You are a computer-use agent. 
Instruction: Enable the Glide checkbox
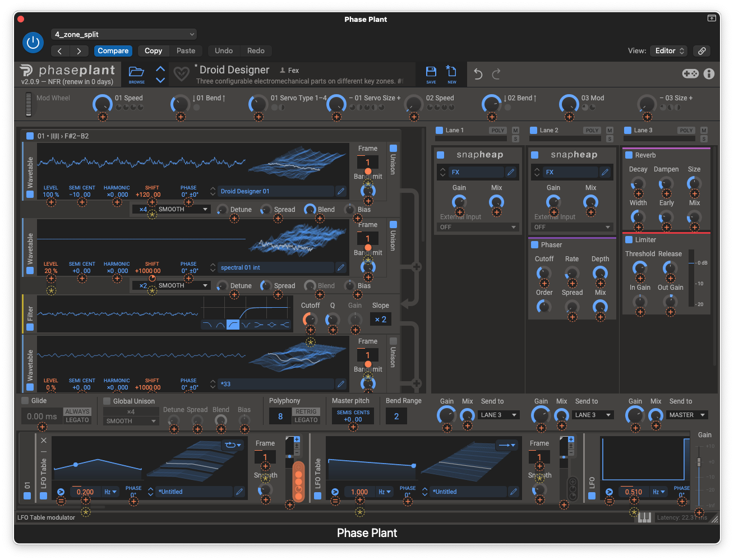[x=25, y=401]
